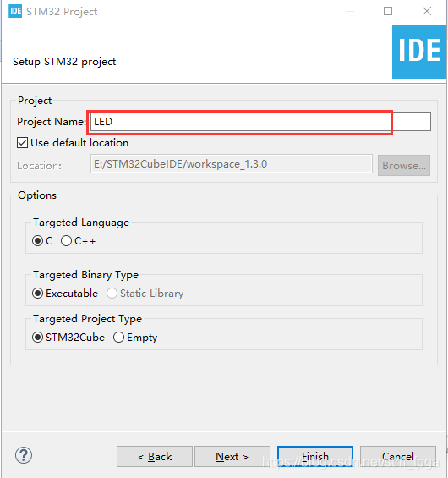The height and width of the screenshot is (478, 448).
Task: Click the IDE icon in title bar
Action: pyautogui.click(x=15, y=11)
